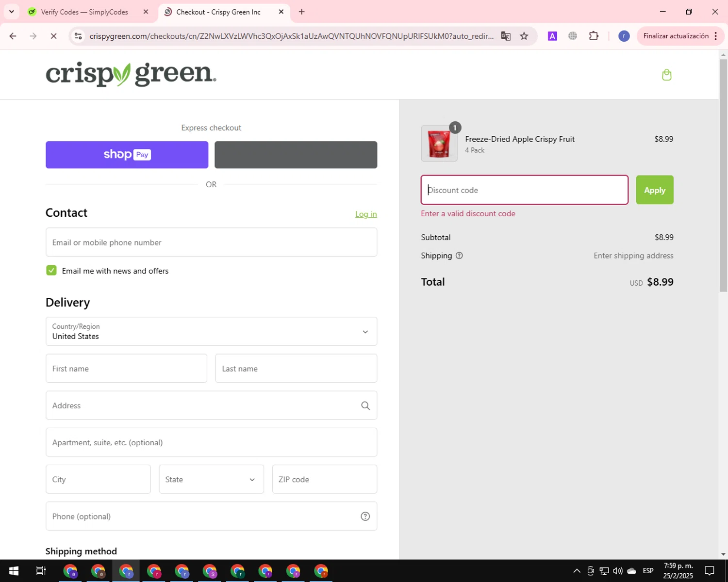Open a new browser tab
Screen dimensions: 728x582
point(301,12)
